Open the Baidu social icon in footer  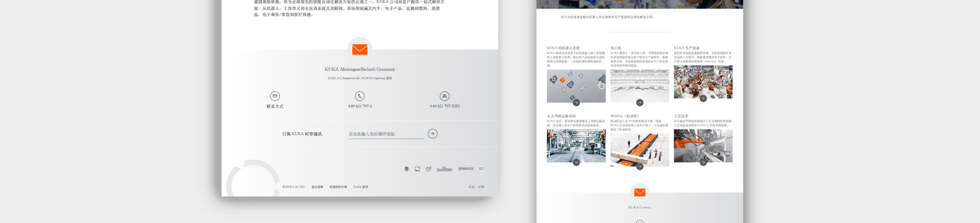[444, 169]
